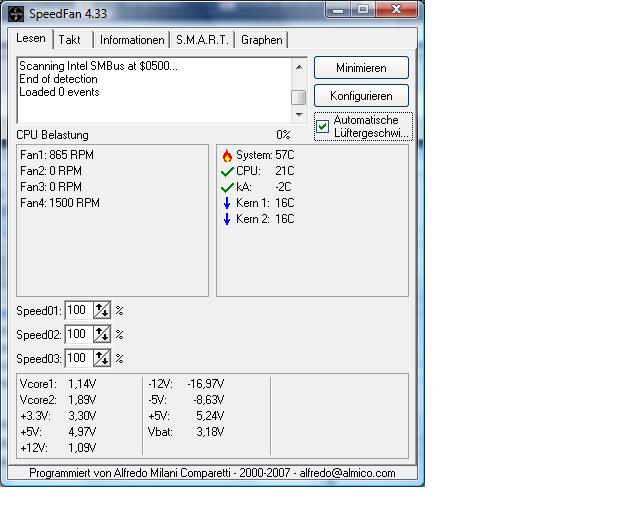
Task: Click the 'kA: -2C' reading
Action: 264,187
